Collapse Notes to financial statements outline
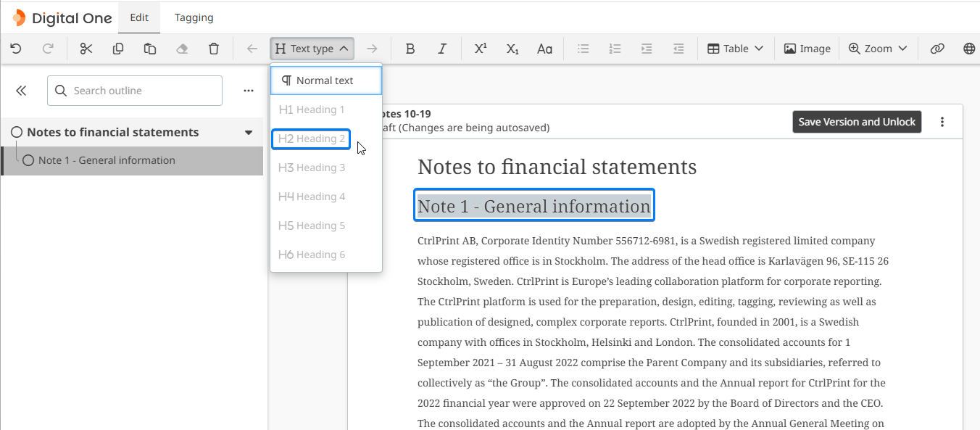This screenshot has width=980, height=430. pos(249,133)
